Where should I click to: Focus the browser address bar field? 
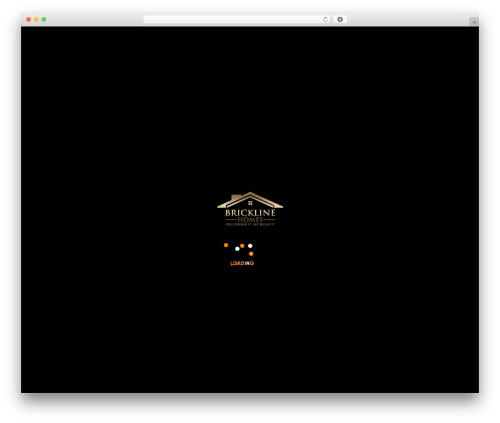(237, 19)
